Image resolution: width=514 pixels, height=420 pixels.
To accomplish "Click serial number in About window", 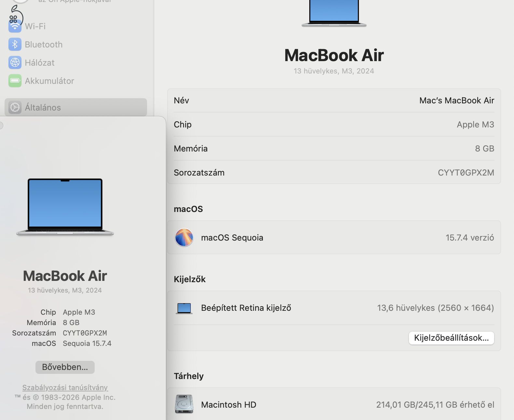I will 85,333.
